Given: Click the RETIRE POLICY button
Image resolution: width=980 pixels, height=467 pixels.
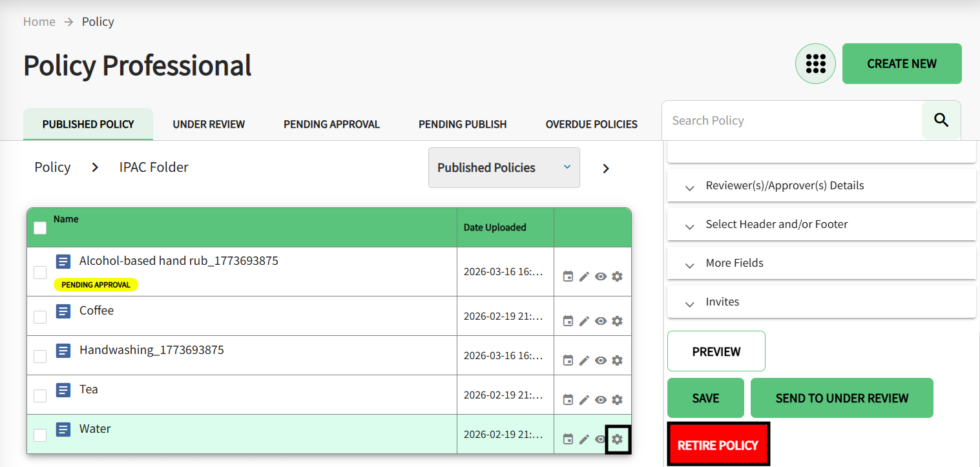Looking at the screenshot, I should tap(718, 444).
